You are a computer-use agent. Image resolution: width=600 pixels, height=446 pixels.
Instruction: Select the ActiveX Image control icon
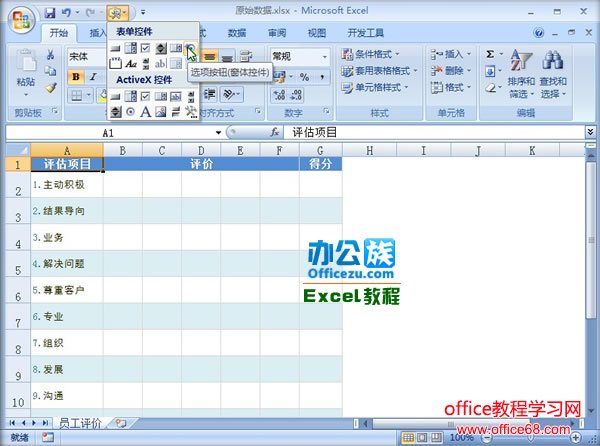pyautogui.click(x=161, y=112)
